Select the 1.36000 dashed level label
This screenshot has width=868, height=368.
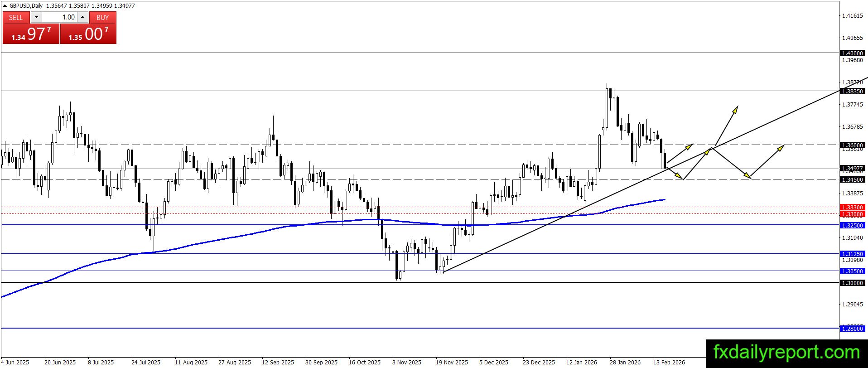point(852,145)
